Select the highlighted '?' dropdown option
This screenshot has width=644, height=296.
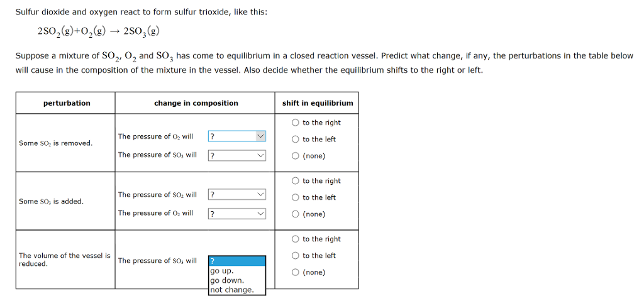point(237,261)
